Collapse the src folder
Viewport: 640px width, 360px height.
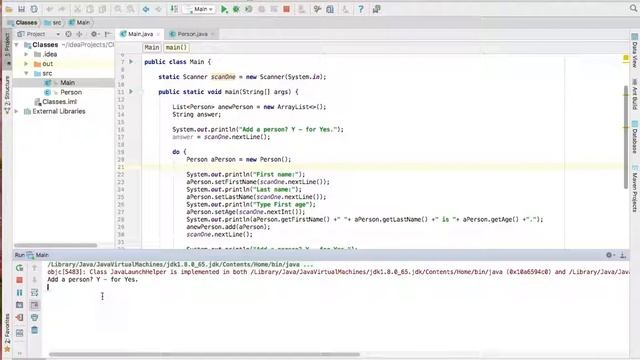click(26, 73)
